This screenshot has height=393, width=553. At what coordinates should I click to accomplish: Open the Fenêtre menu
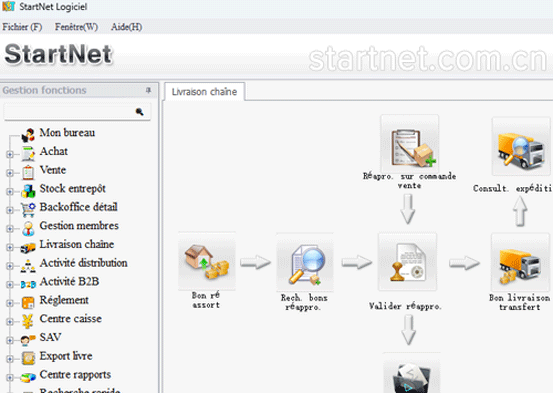pyautogui.click(x=76, y=27)
